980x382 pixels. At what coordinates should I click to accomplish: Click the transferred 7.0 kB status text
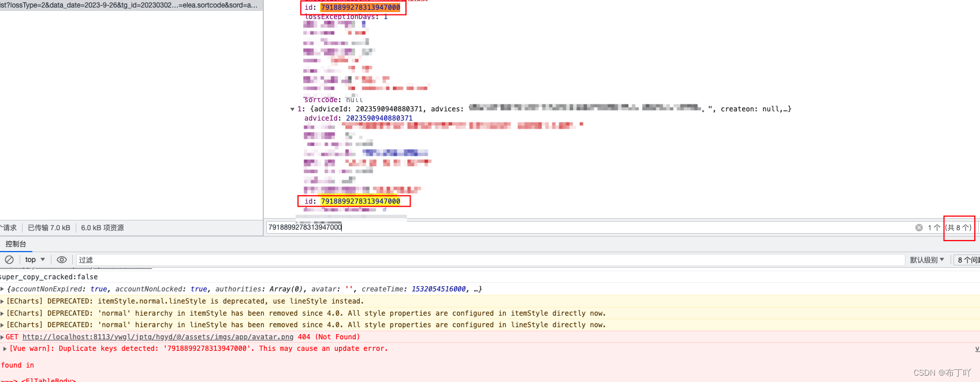(49, 228)
